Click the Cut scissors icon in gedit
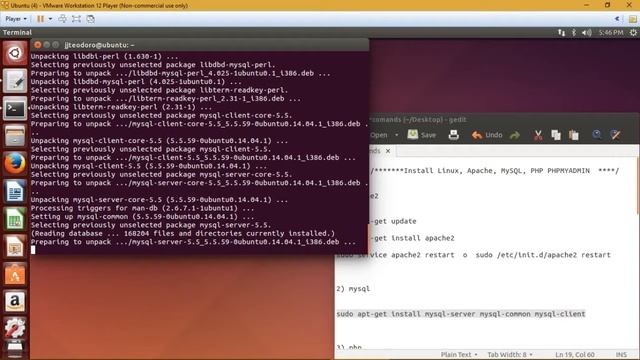This screenshot has width=640, height=360. coord(538,135)
